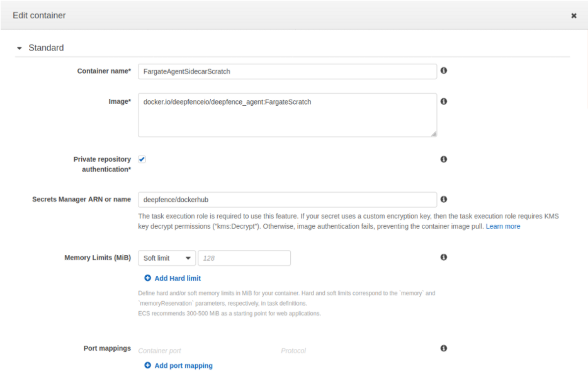Click the Secrets Manager ARN or name label
This screenshot has height=388, width=588.
click(81, 199)
